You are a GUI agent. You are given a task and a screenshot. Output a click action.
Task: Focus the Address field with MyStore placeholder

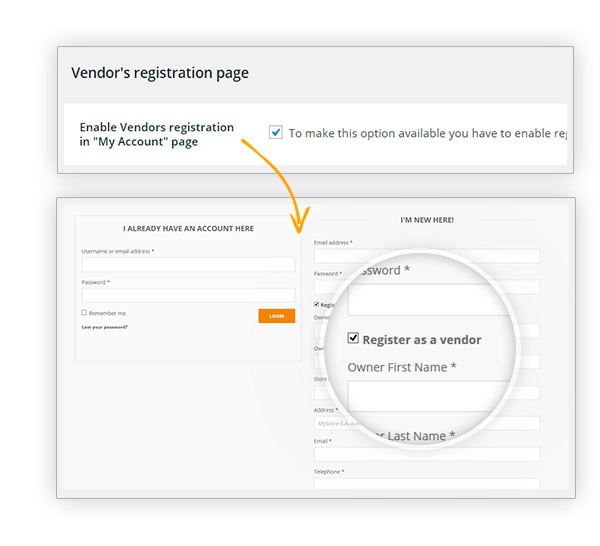[427, 423]
